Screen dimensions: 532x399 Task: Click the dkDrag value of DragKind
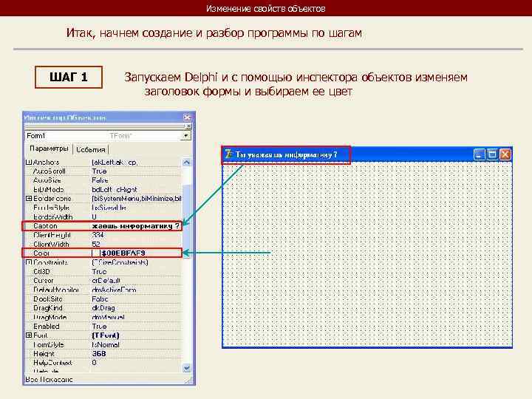click(103, 308)
